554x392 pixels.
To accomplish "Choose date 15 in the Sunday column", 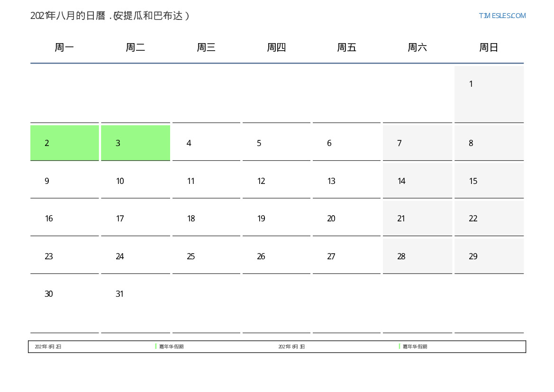I will pos(489,181).
